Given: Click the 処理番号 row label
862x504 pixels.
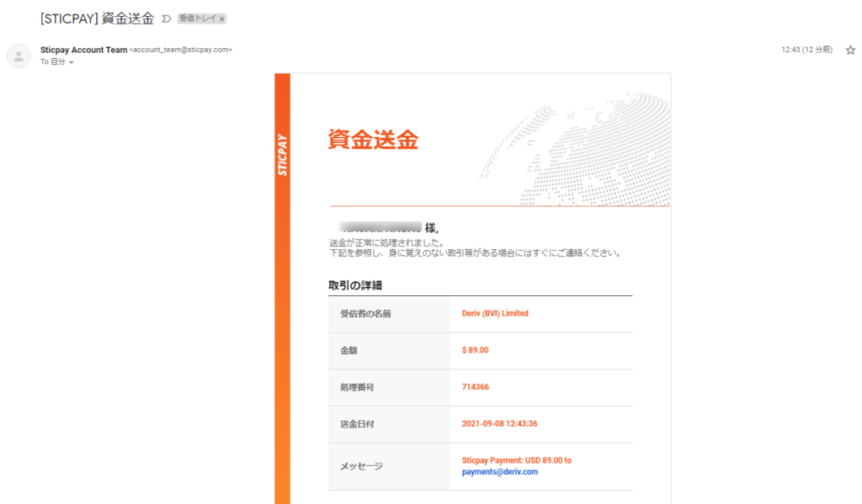Looking at the screenshot, I should (x=357, y=388).
